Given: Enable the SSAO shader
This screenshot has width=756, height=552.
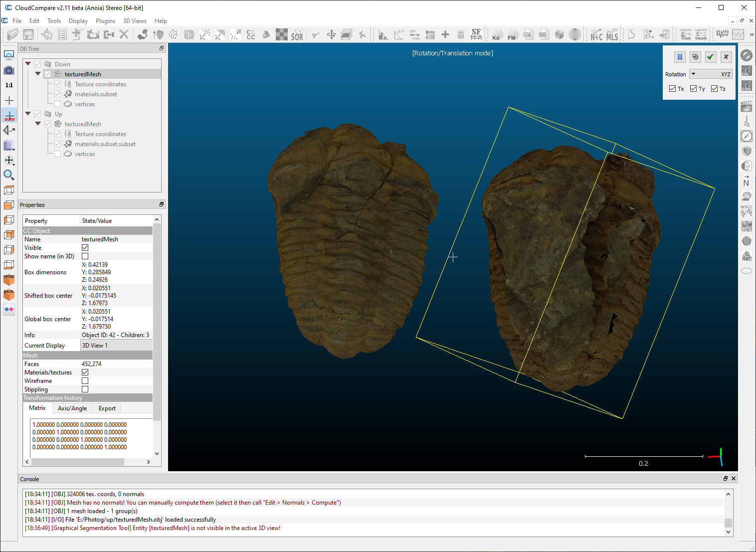Looking at the screenshot, I should 747,86.
